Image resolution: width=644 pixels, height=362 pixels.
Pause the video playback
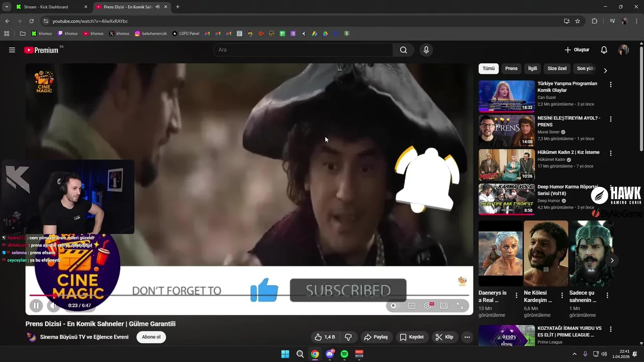(36, 305)
